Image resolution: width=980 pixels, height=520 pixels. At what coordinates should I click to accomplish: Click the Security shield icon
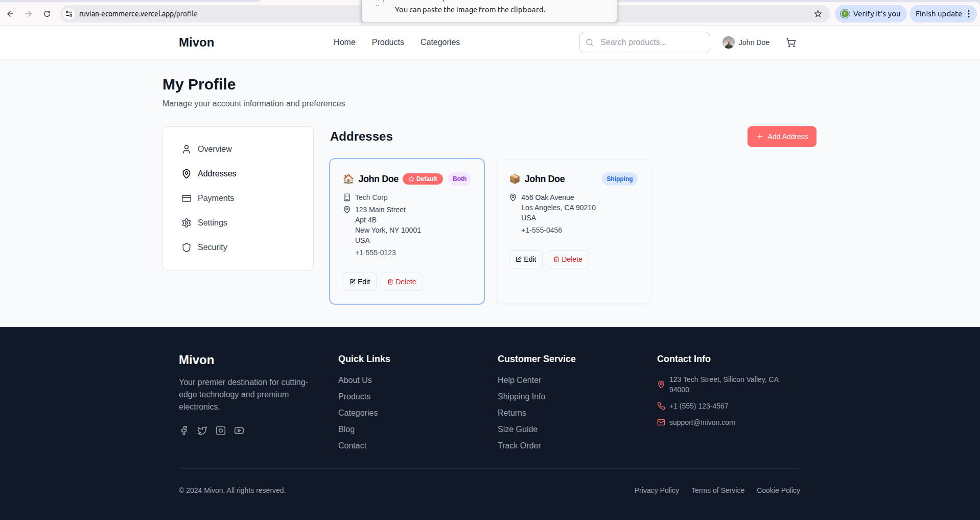(186, 247)
